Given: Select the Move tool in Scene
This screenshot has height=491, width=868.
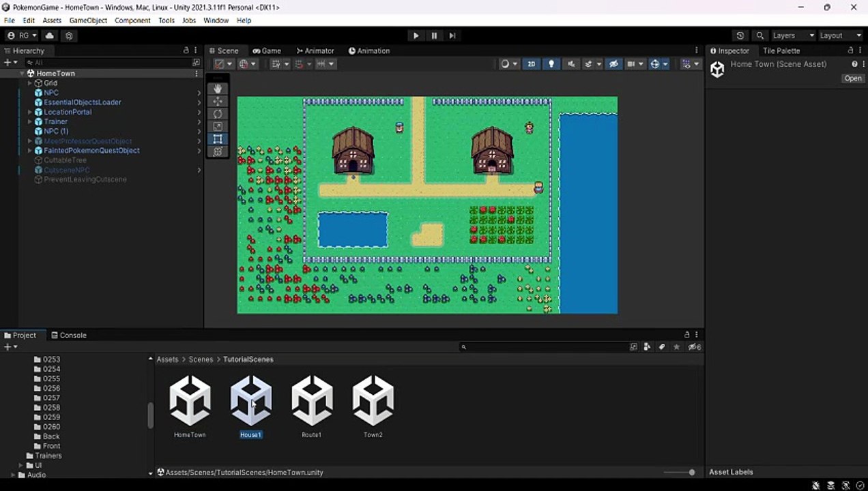Looking at the screenshot, I should [218, 101].
